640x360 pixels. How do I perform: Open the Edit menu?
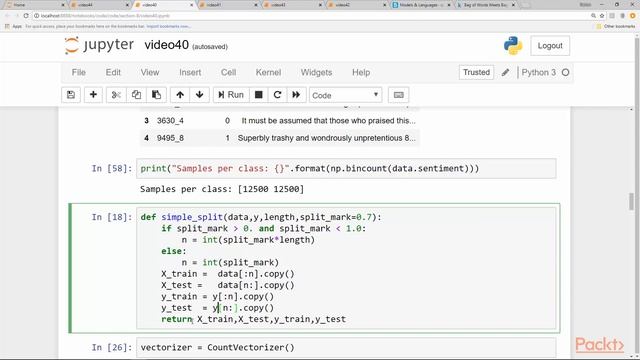click(113, 73)
